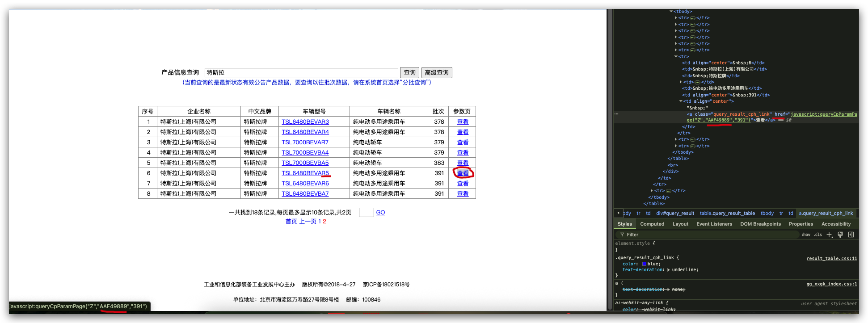Toggle the computed styles sidebar icon
The image size is (868, 323).
pyautogui.click(x=851, y=235)
